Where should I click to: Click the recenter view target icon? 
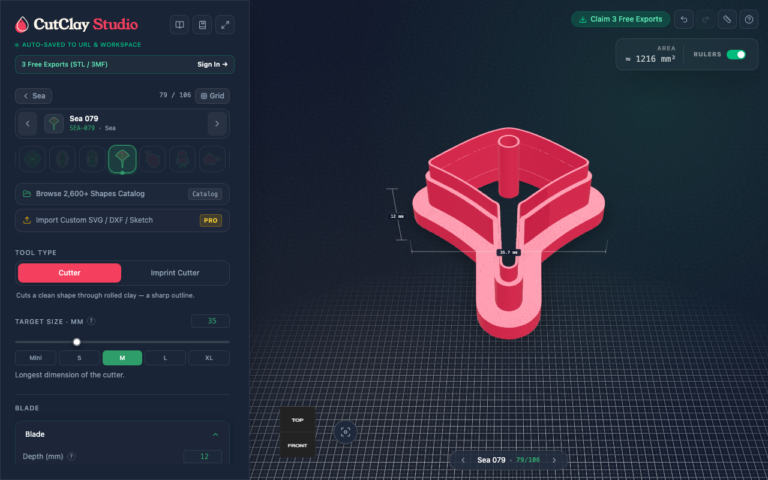pyautogui.click(x=345, y=432)
